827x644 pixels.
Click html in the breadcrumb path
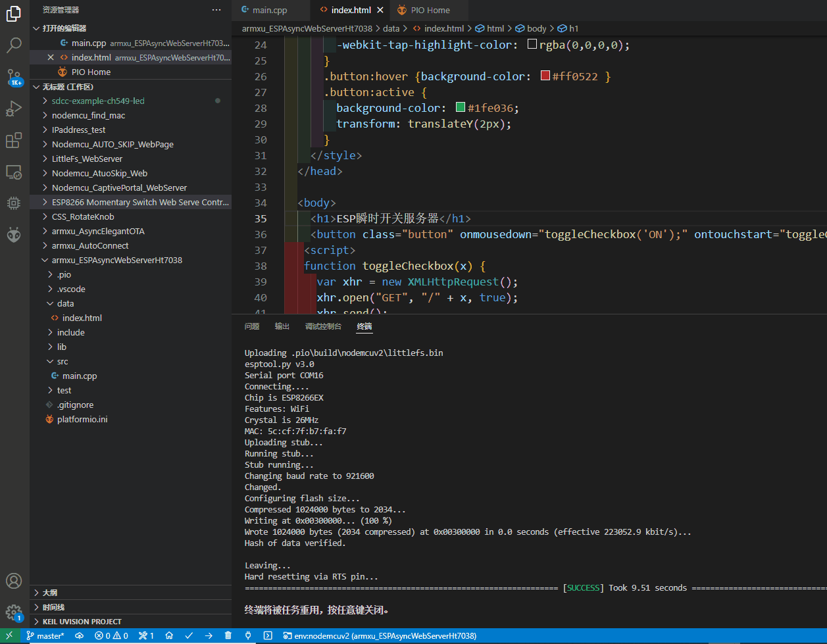[490, 28]
